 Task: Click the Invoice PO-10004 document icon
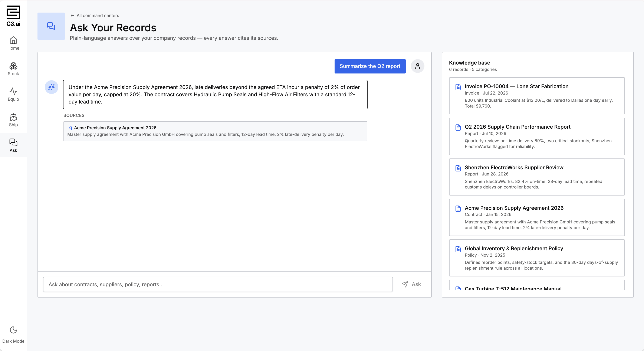458,87
